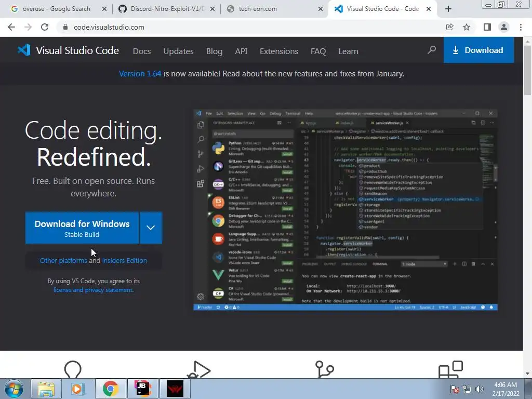Click the taskbar clock showing 4:06 AM
Screen dimensions: 532x399
tap(506, 389)
